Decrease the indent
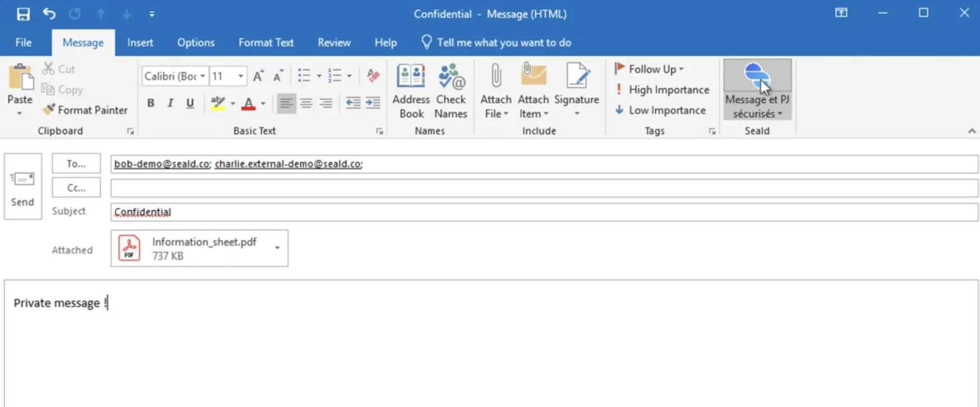 (353, 103)
